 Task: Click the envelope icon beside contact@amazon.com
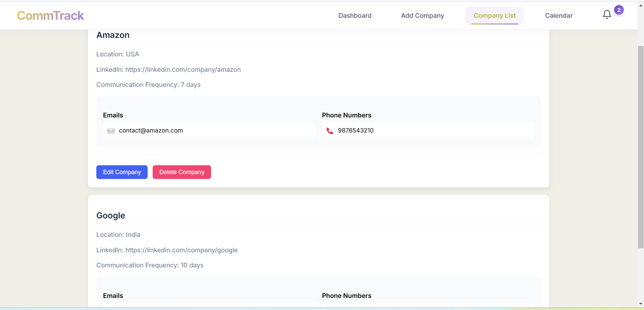click(x=111, y=131)
